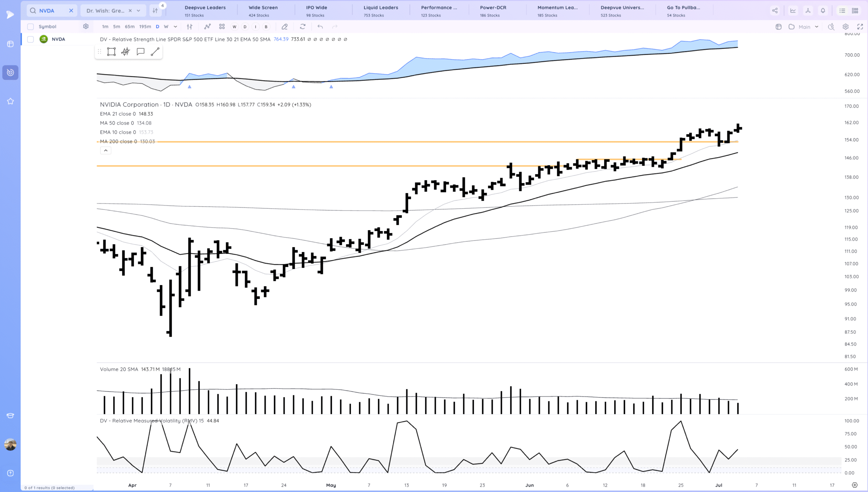Image resolution: width=868 pixels, height=492 pixels.
Task: Remove the Dr. Wish screen selection
Action: click(x=130, y=11)
